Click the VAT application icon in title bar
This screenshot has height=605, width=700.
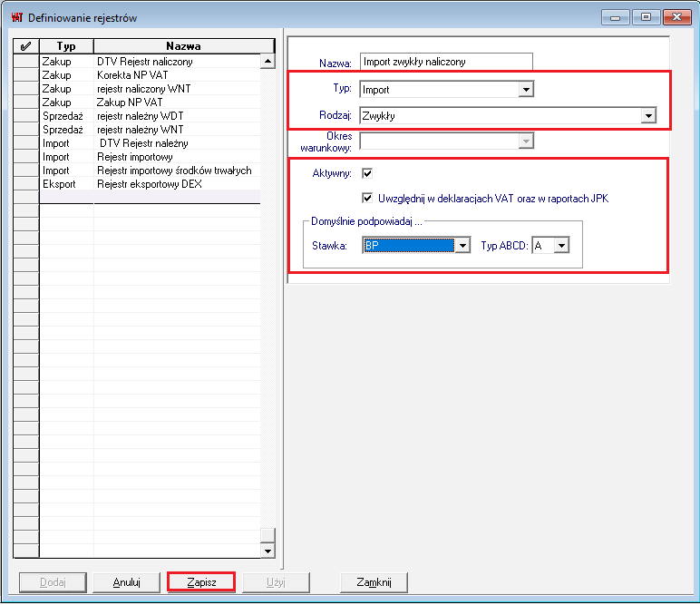click(17, 17)
